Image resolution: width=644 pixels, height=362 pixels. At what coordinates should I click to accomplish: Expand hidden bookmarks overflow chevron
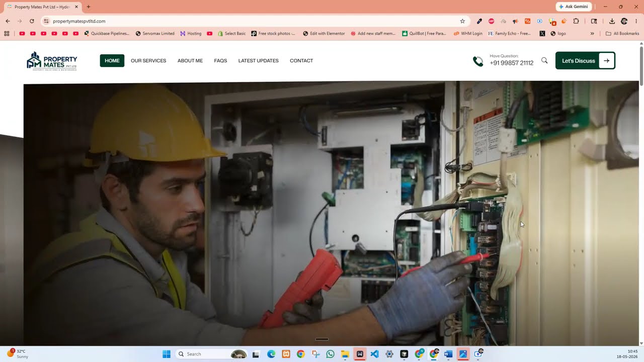pyautogui.click(x=592, y=34)
